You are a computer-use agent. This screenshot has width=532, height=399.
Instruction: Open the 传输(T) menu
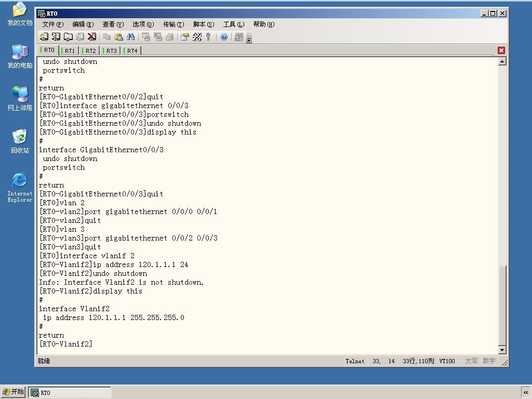pyautogui.click(x=174, y=24)
